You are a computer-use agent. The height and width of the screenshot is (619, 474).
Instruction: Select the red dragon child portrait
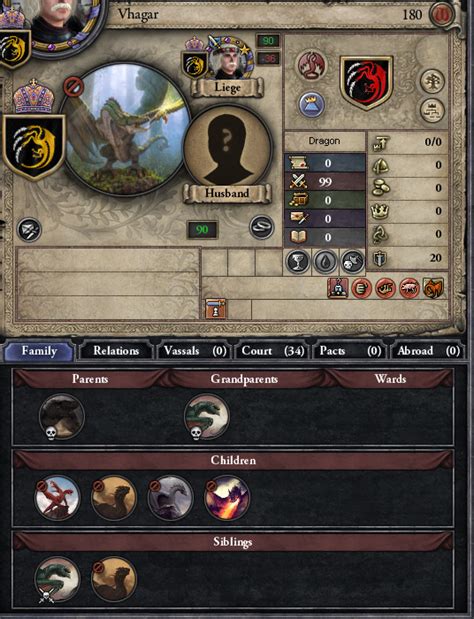click(x=57, y=498)
